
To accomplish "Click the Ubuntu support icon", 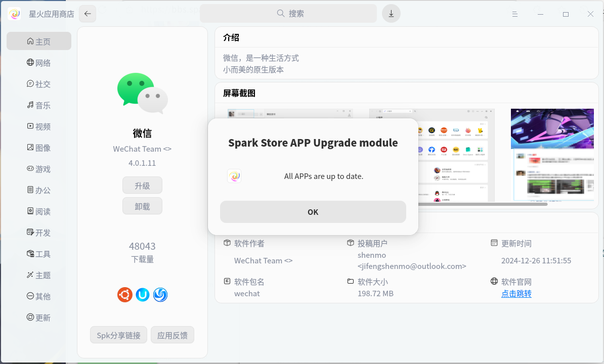I will 125,295.
